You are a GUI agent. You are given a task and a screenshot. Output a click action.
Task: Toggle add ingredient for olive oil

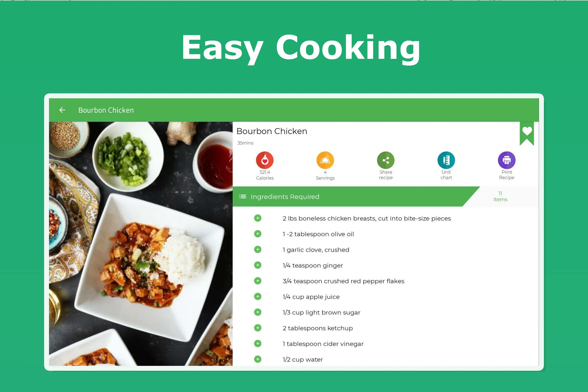point(258,234)
